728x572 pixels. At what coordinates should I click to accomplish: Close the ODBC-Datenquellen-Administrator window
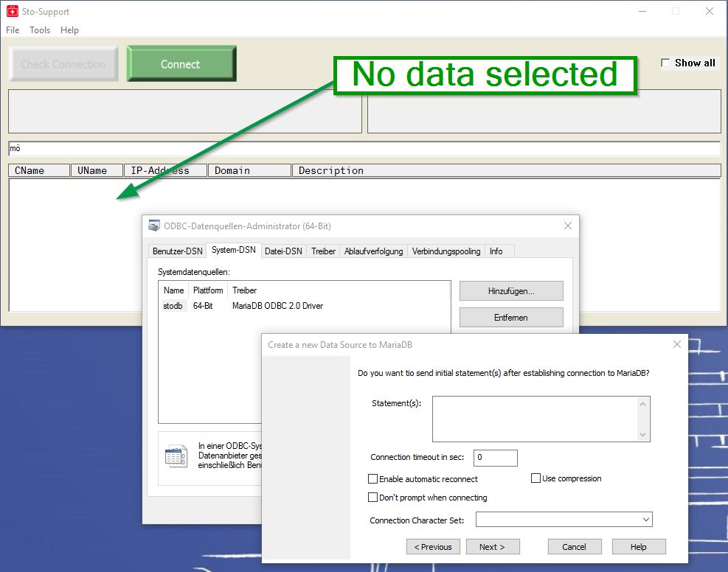(567, 226)
